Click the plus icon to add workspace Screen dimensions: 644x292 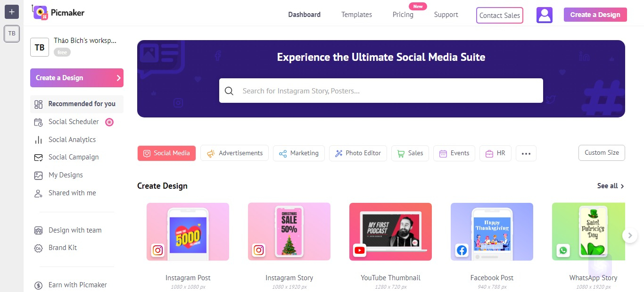pyautogui.click(x=11, y=12)
